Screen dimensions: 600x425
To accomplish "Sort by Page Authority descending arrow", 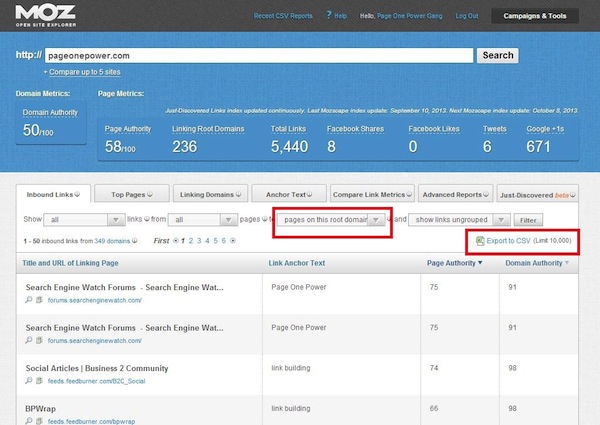I will (x=480, y=263).
